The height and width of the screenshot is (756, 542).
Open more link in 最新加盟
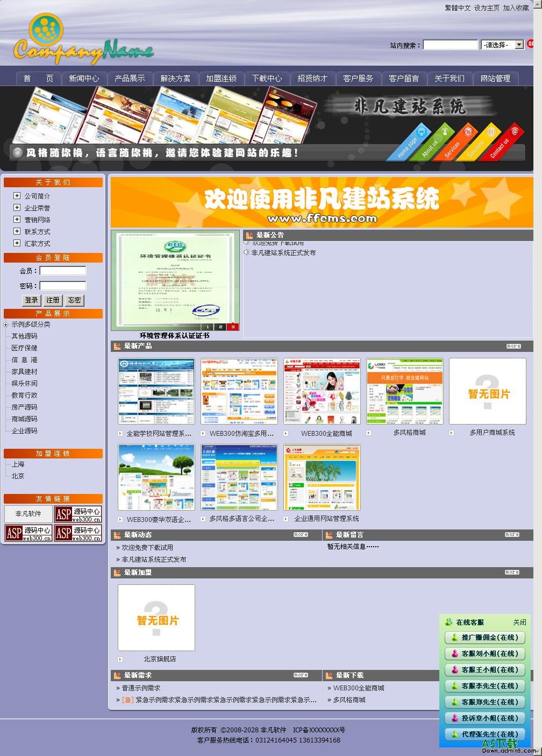(x=512, y=572)
